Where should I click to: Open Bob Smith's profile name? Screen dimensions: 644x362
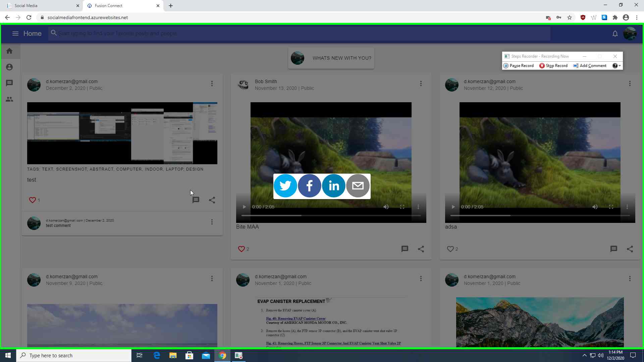pyautogui.click(x=266, y=81)
